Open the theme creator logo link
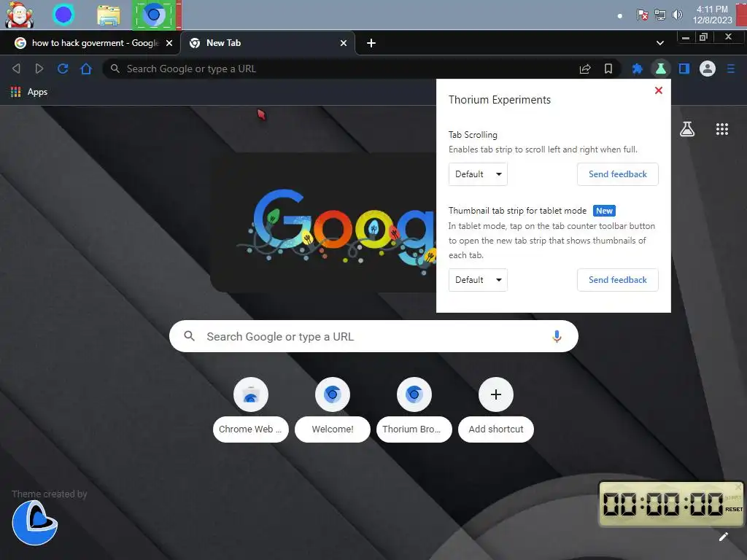Image resolution: width=747 pixels, height=560 pixels. (35, 523)
